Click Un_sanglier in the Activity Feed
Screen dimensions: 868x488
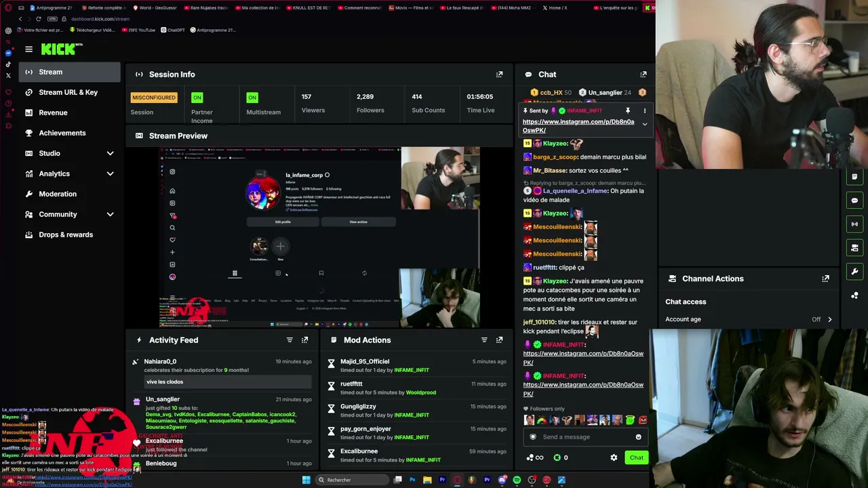pyautogui.click(x=163, y=399)
